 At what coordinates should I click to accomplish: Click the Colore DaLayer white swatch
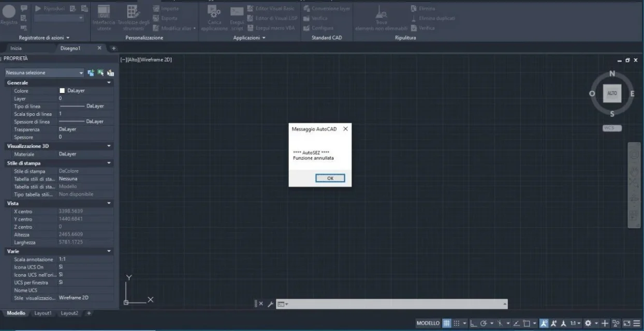62,91
